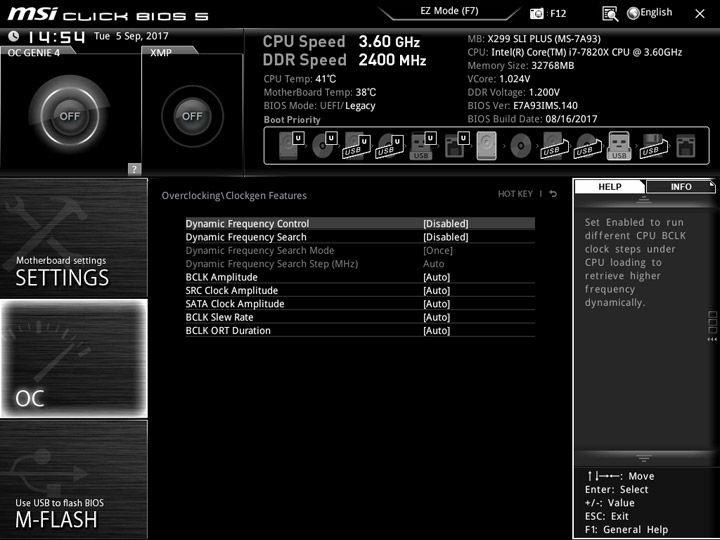Select the legacy network boot device icon

click(x=686, y=146)
